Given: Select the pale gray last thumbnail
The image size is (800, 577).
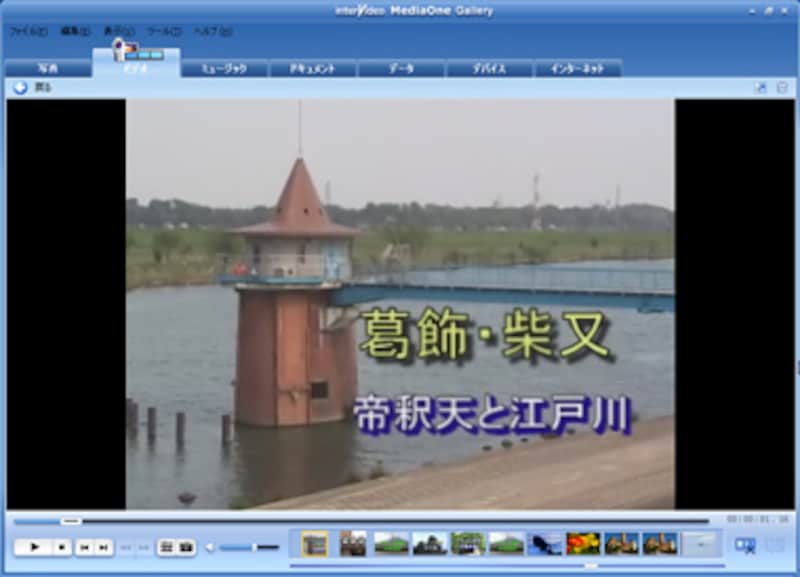Looking at the screenshot, I should (699, 544).
